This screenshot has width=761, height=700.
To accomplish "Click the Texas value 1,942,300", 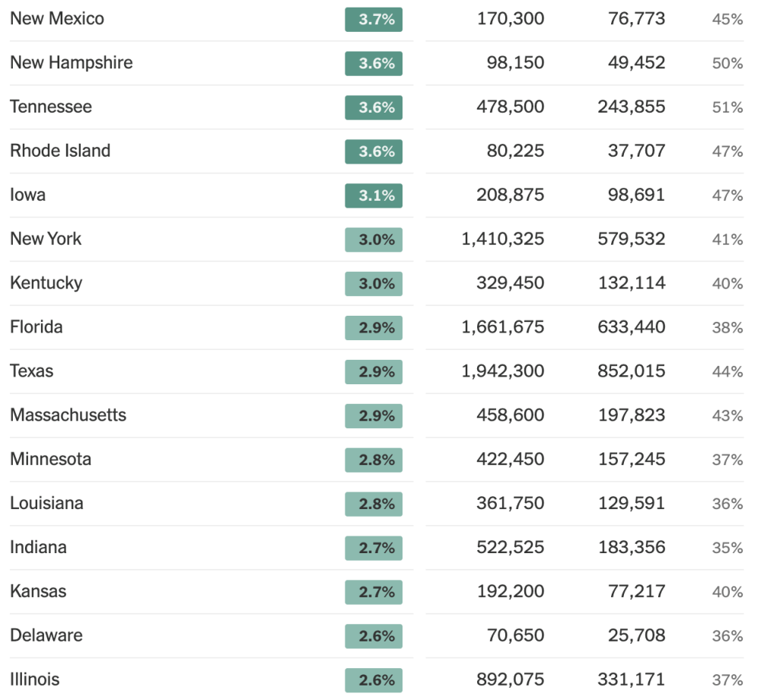I will click(503, 371).
